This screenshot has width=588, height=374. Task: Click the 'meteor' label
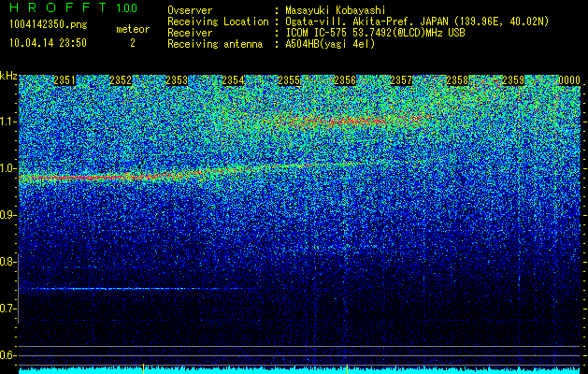133,29
